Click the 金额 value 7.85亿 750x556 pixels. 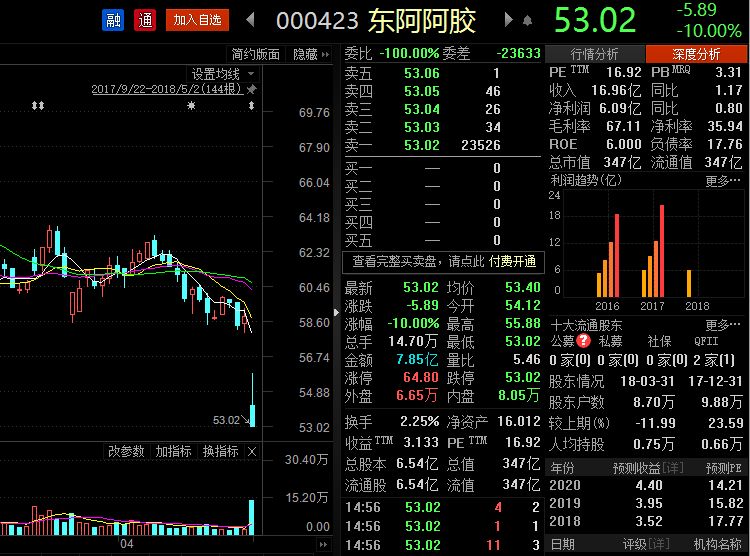(417, 359)
